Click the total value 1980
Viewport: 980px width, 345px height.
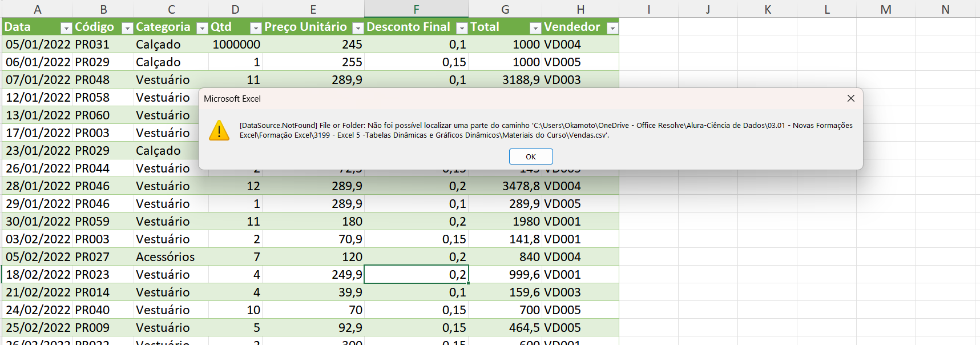[x=505, y=222]
